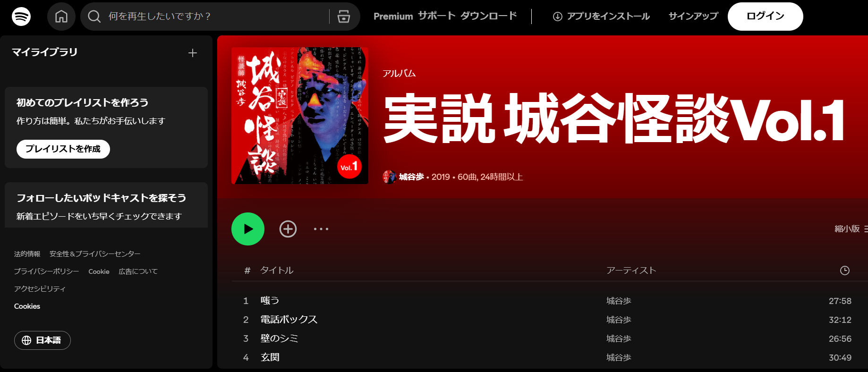This screenshot has width=868, height=372.
Task: Click the clock duration column header
Action: (845, 271)
